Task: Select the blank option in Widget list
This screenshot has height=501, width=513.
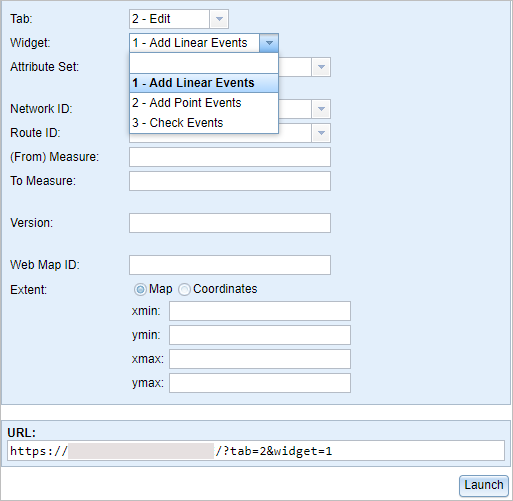Action: coord(204,63)
